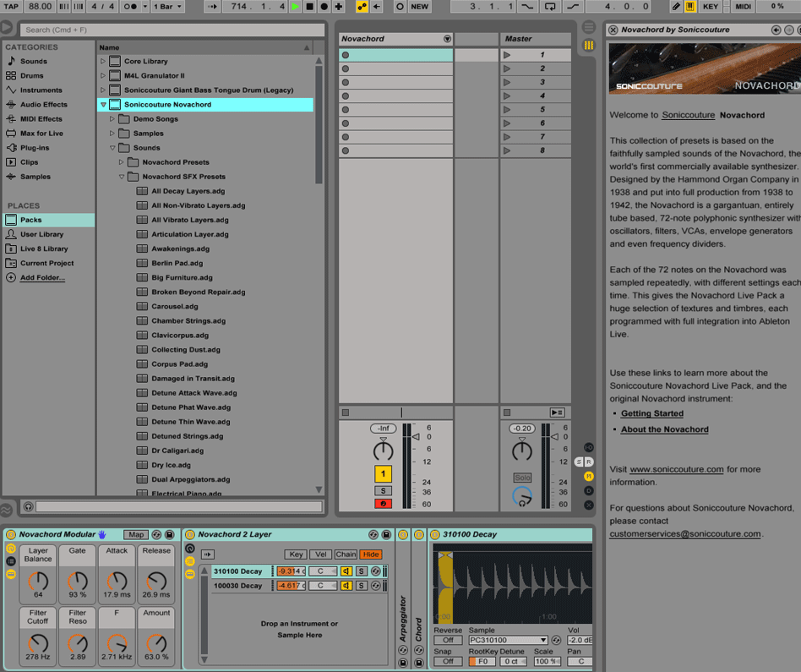Viewport: 801px width, 672px height.
Task: Switch to the Key zone tab
Action: 296,555
